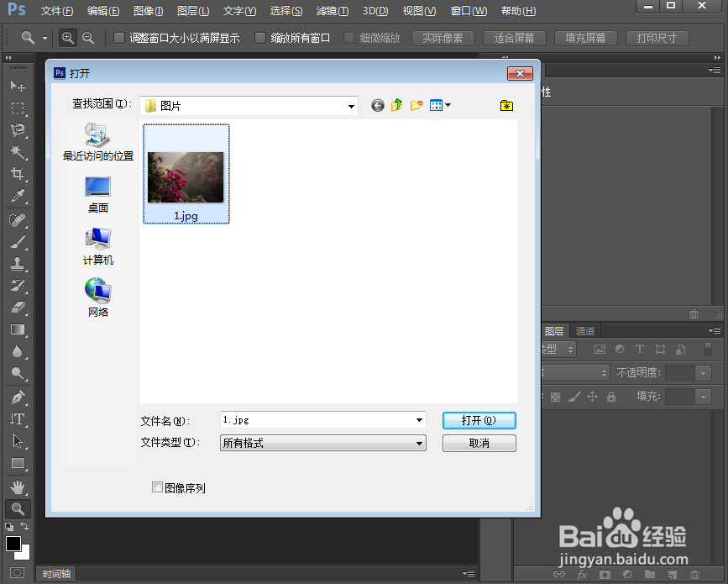Swap foreground and background colors
This screenshot has width=728, height=584.
(24, 526)
